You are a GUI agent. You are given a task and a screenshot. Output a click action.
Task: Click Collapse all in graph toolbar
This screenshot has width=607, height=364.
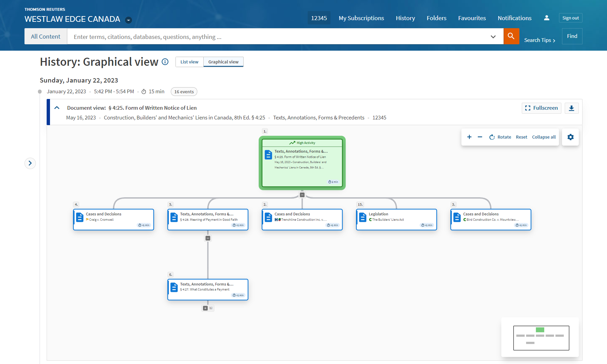click(x=544, y=137)
